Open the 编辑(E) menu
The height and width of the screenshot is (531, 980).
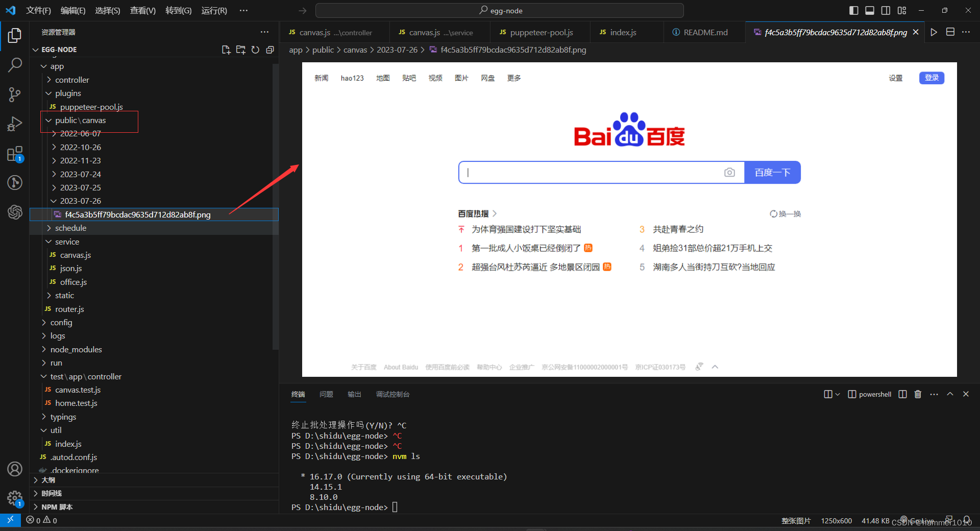(x=73, y=10)
